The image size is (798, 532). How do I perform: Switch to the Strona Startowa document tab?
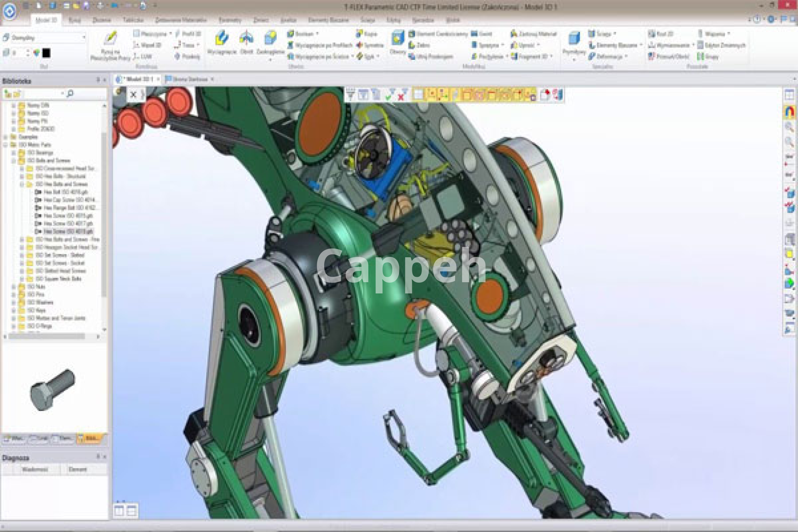(186, 79)
